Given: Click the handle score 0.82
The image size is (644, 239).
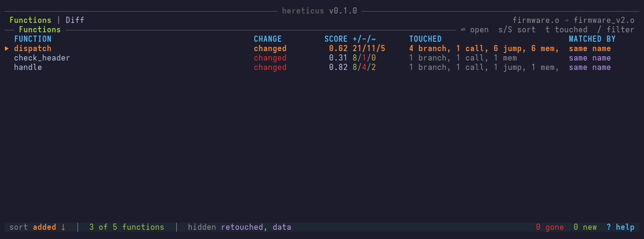Looking at the screenshot, I should point(338,67).
